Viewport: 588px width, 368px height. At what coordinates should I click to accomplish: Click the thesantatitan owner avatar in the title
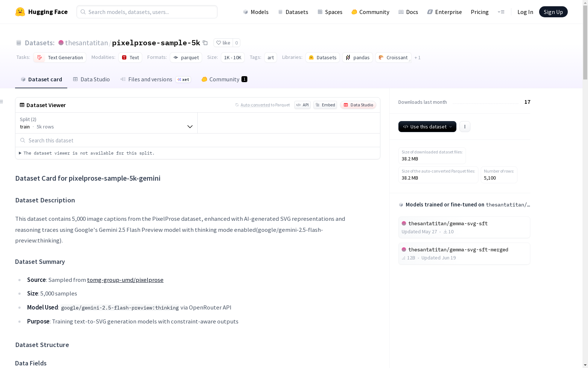click(61, 43)
